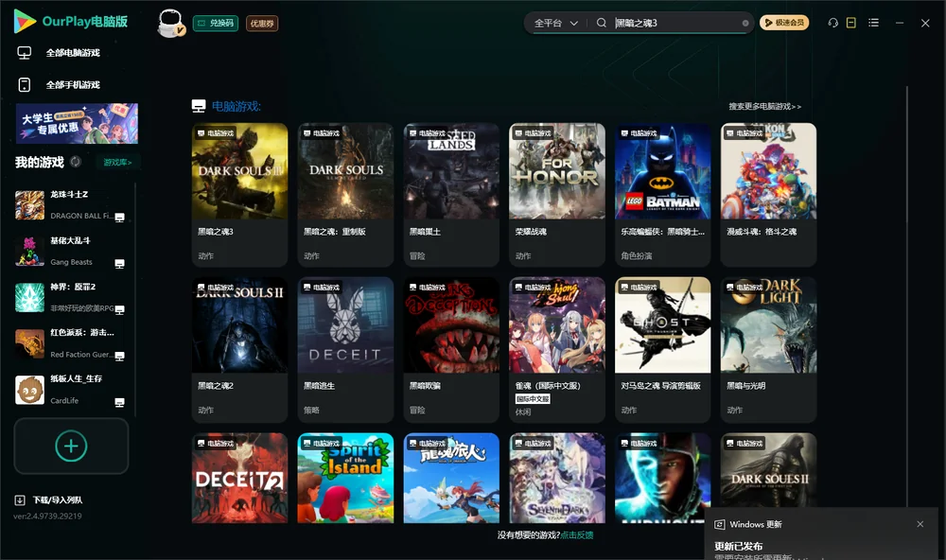This screenshot has width=946, height=560.
Task: Click the PC badge icon on 神界：原罪2 row
Action: (119, 309)
